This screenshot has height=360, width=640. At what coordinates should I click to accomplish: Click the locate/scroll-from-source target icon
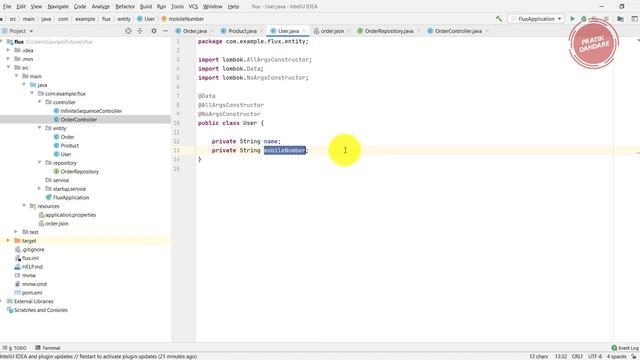click(x=128, y=31)
